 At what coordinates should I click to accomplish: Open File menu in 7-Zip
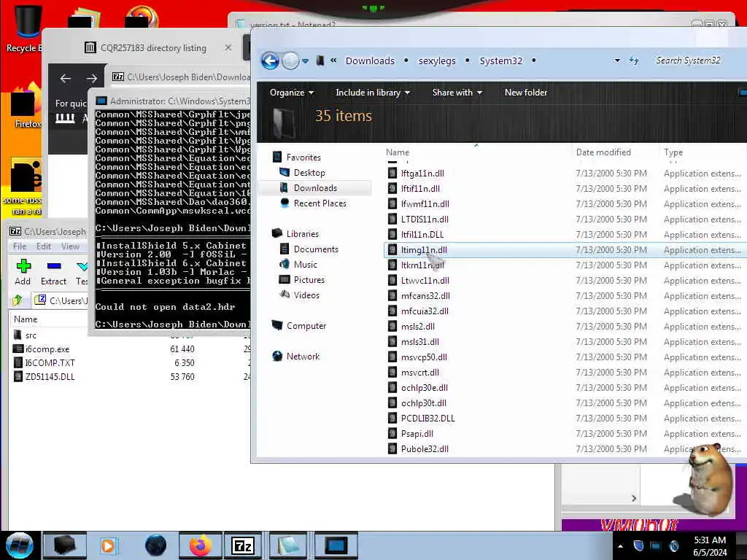[x=20, y=246]
